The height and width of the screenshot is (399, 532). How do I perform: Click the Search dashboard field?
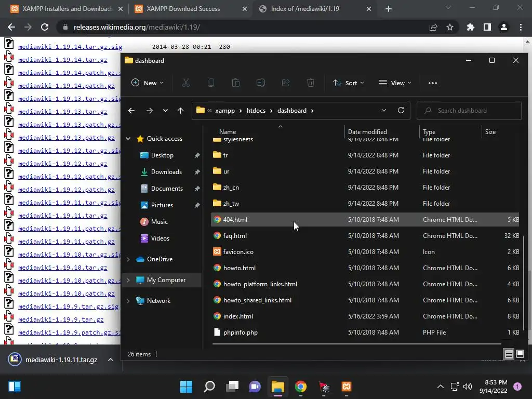coord(469,111)
